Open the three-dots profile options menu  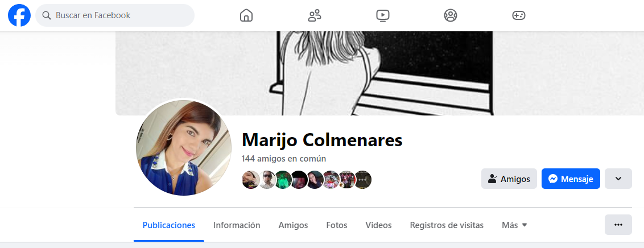(618, 225)
